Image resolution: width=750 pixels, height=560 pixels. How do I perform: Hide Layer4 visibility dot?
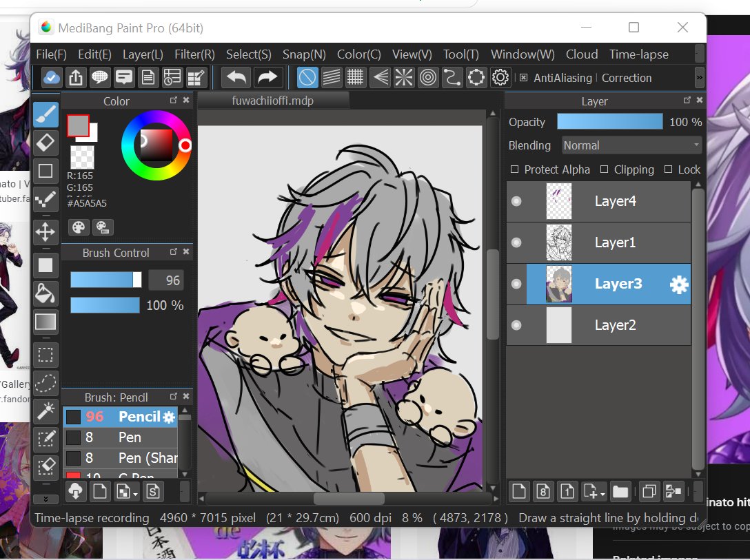[x=516, y=201]
